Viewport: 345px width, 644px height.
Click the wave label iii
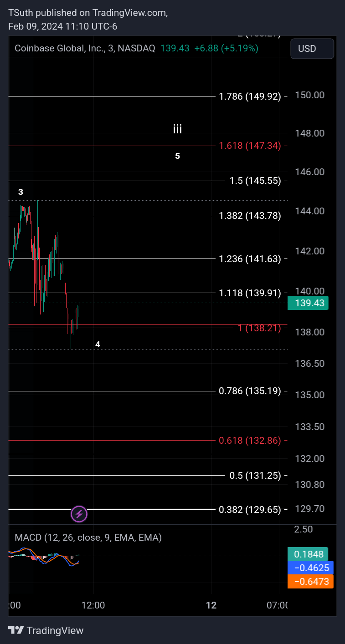pyautogui.click(x=178, y=129)
